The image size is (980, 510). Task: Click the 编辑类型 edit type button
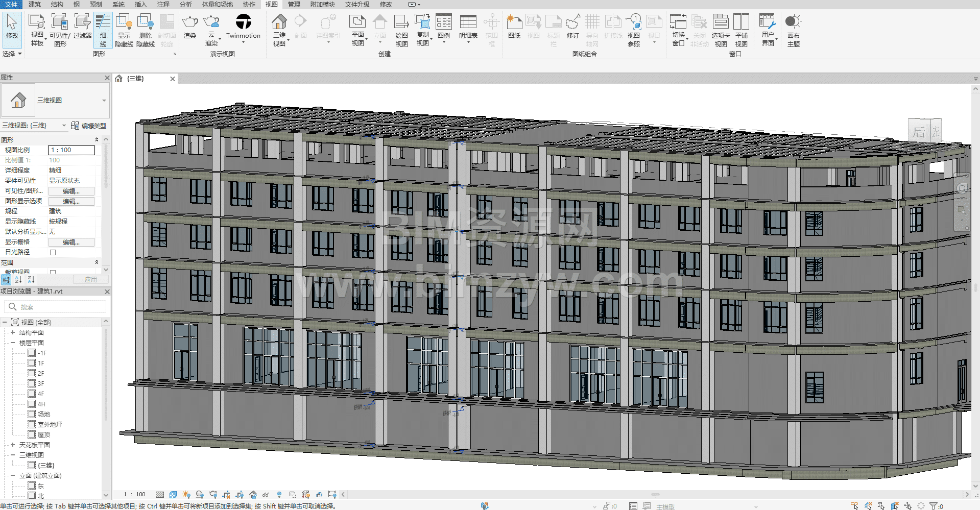click(89, 126)
